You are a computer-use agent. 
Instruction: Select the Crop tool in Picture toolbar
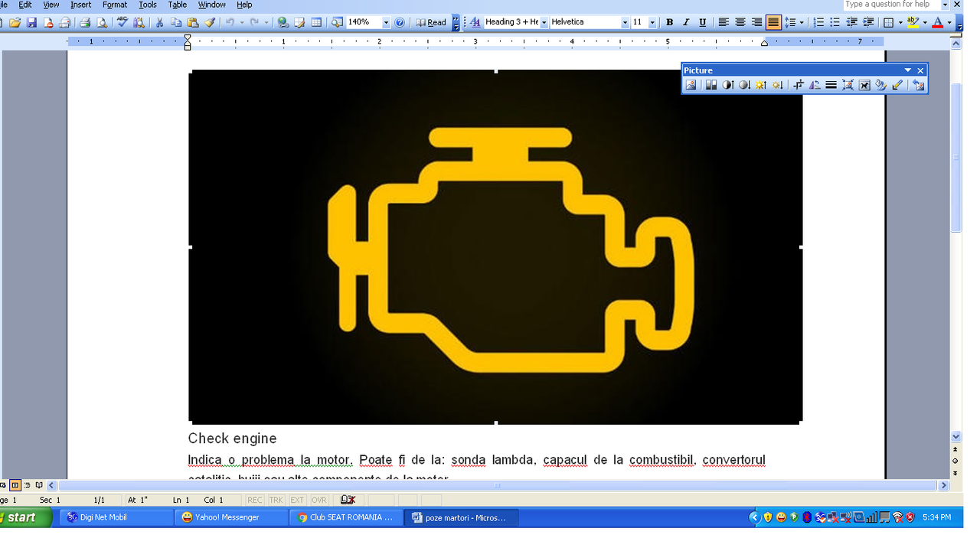pos(798,85)
